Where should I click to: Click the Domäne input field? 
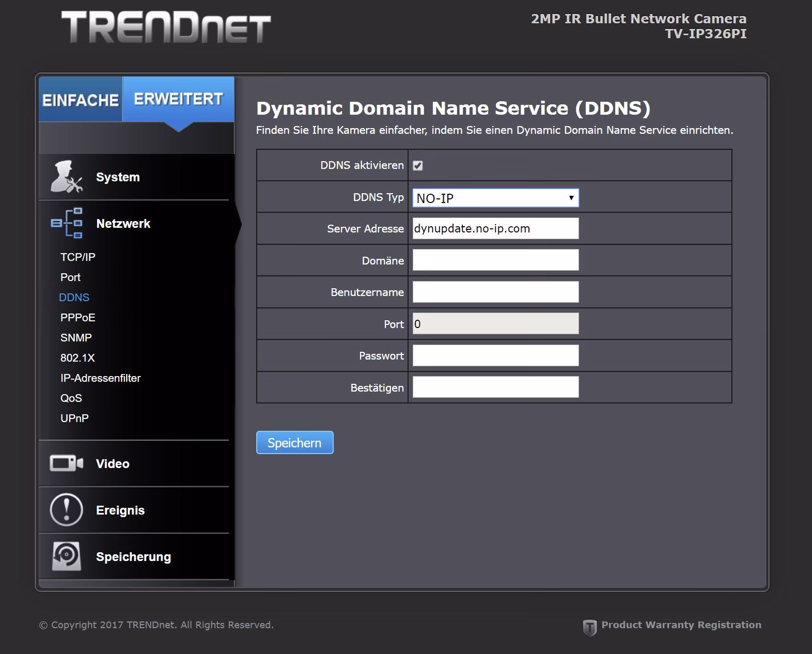tap(495, 260)
